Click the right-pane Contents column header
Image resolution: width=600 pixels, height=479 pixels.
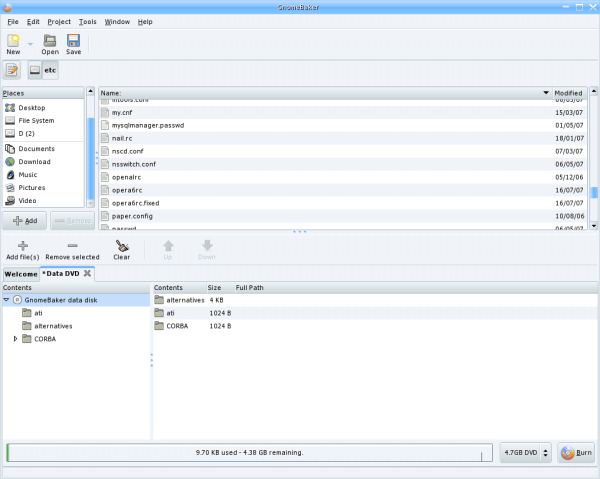click(x=179, y=288)
